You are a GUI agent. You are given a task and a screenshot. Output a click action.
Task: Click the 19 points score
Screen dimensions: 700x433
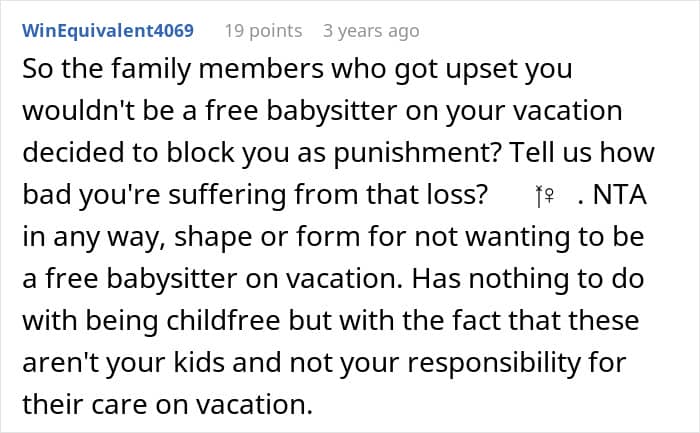pos(263,31)
